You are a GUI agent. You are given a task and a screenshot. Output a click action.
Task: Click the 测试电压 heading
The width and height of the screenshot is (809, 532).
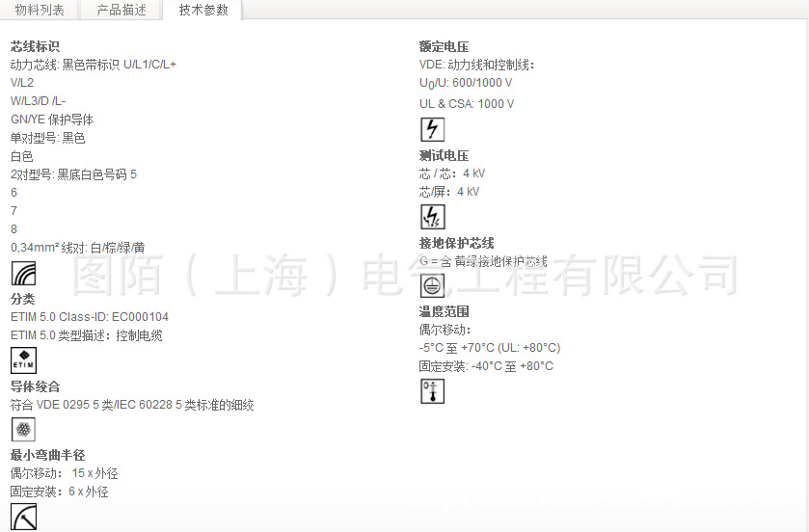pos(444,155)
